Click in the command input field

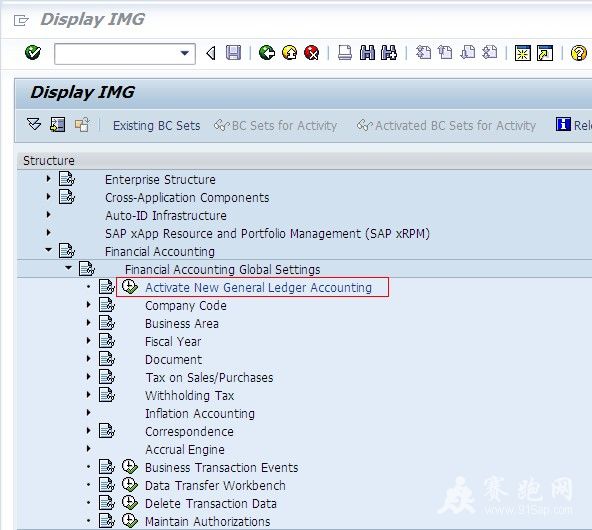coord(117,54)
